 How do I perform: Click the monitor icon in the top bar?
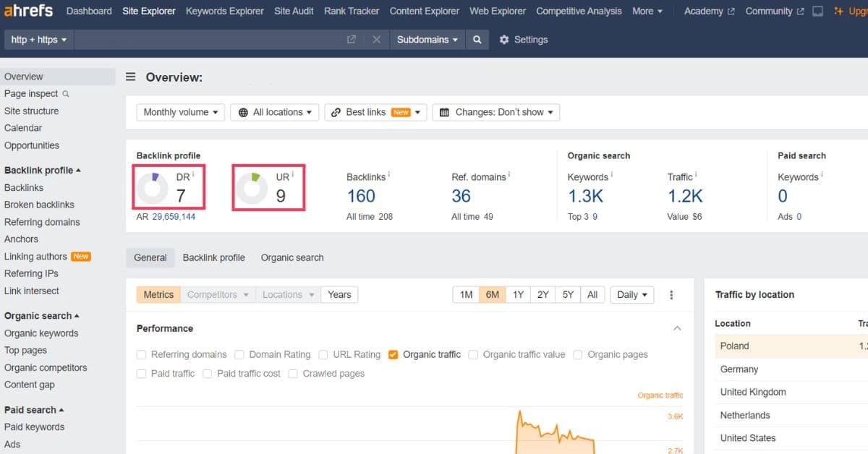pos(817,11)
